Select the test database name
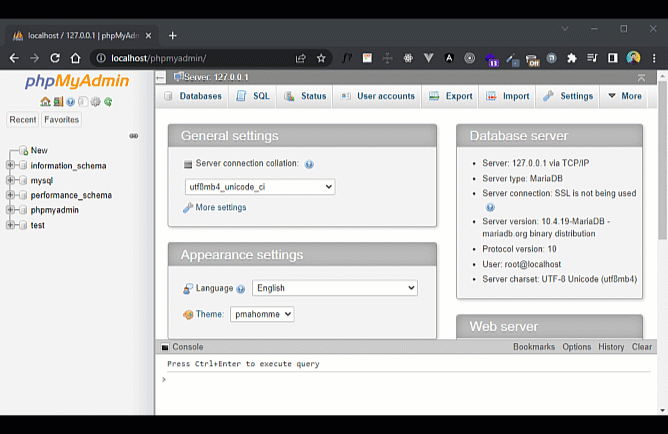The height and width of the screenshot is (434, 668). (x=37, y=225)
